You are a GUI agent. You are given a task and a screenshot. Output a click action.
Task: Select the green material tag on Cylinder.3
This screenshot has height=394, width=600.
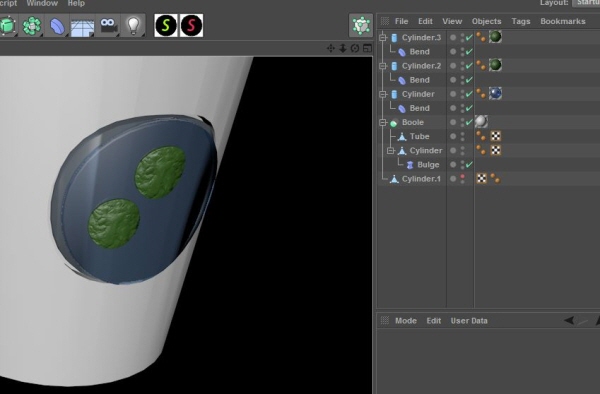(495, 37)
